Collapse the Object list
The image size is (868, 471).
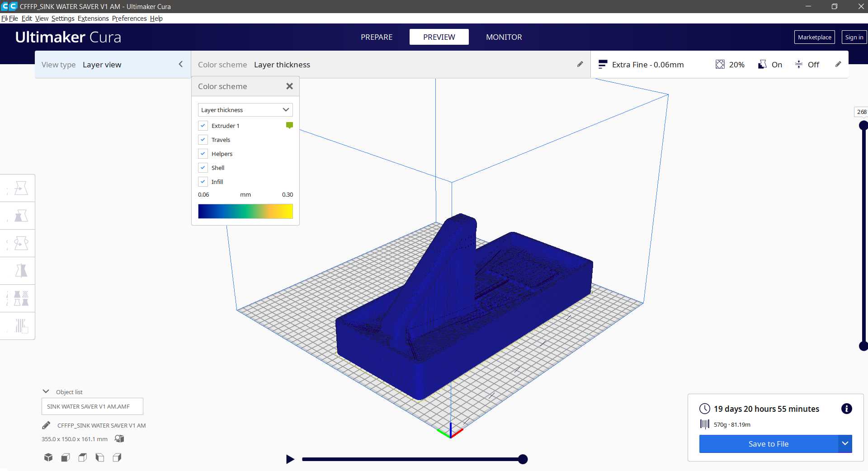[46, 391]
